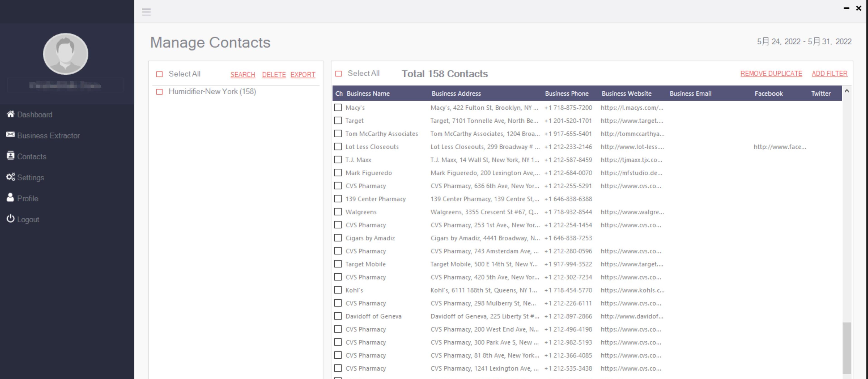Click phone +1 201-520-1701

pyautogui.click(x=568, y=121)
